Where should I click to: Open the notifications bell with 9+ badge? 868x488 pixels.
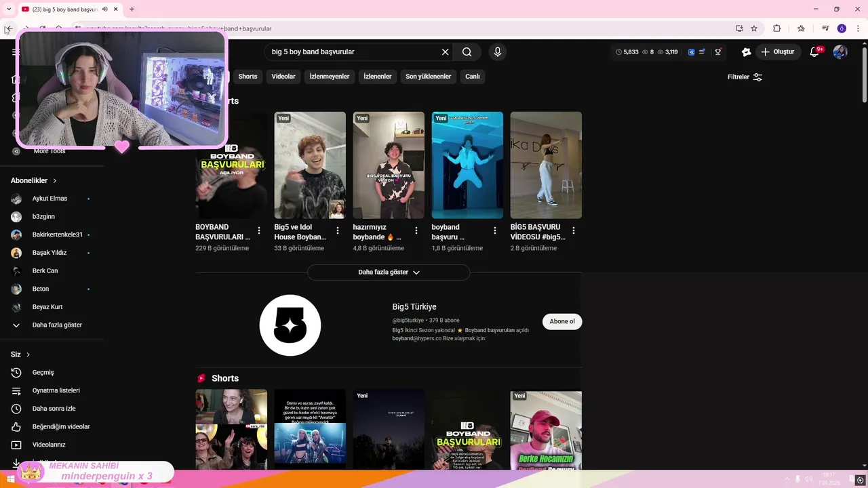point(815,52)
